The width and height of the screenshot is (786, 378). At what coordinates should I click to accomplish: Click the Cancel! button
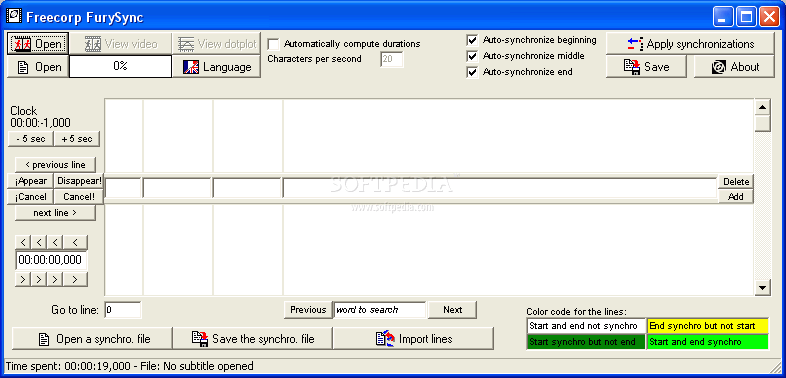coord(79,197)
